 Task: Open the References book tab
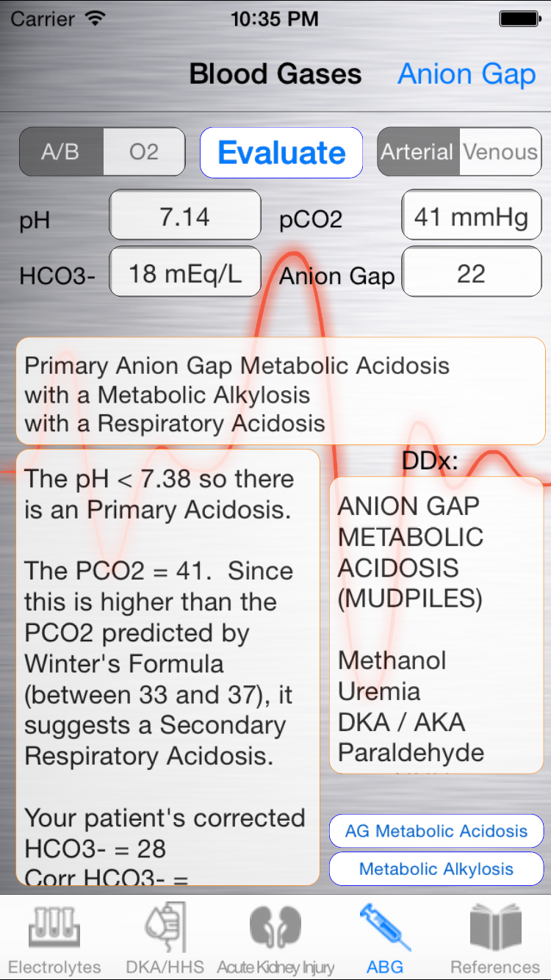click(495, 938)
